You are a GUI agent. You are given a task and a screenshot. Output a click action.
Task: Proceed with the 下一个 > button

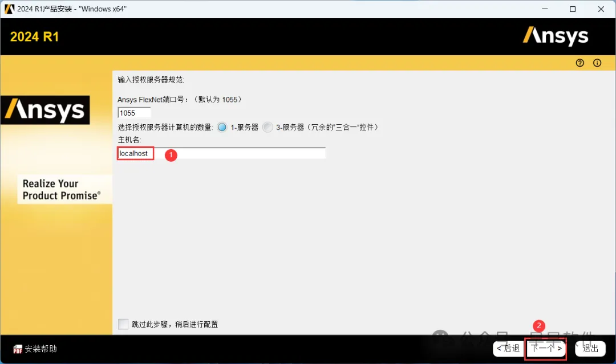click(546, 348)
